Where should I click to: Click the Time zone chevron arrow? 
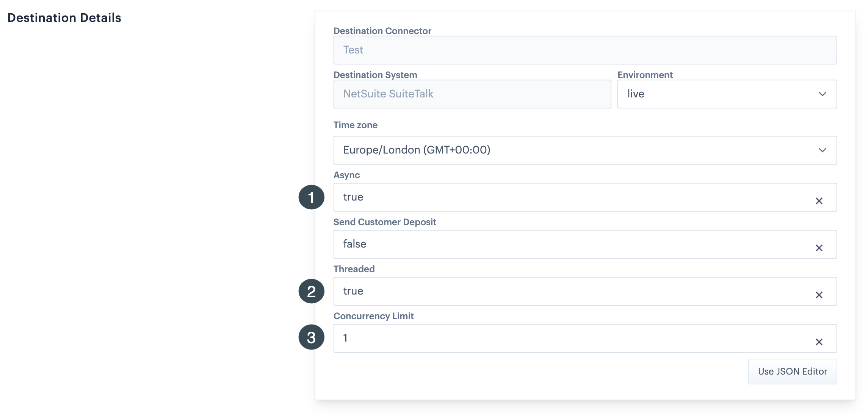[822, 150]
